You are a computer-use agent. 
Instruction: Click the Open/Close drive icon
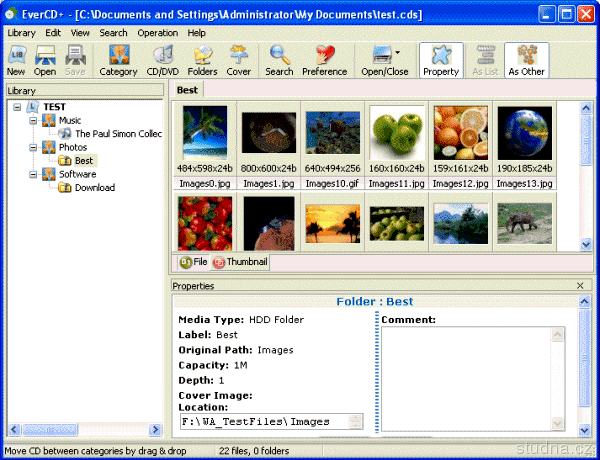382,54
